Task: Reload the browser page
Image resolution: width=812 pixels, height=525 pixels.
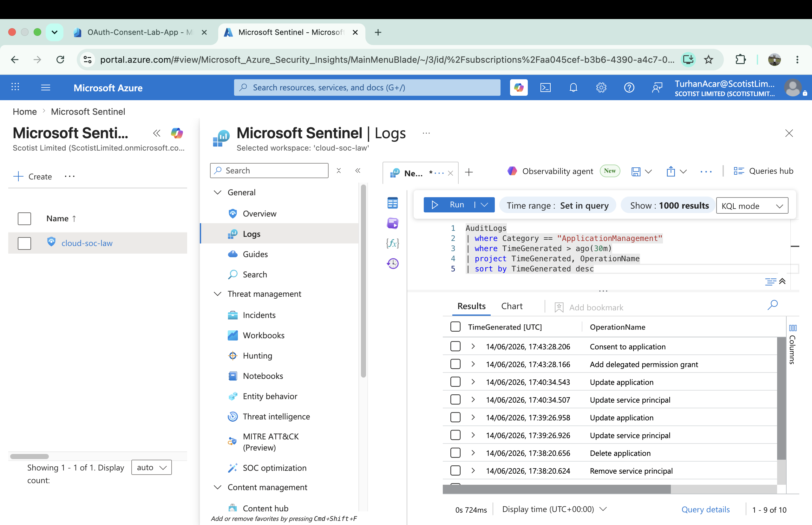Action: tap(60, 60)
